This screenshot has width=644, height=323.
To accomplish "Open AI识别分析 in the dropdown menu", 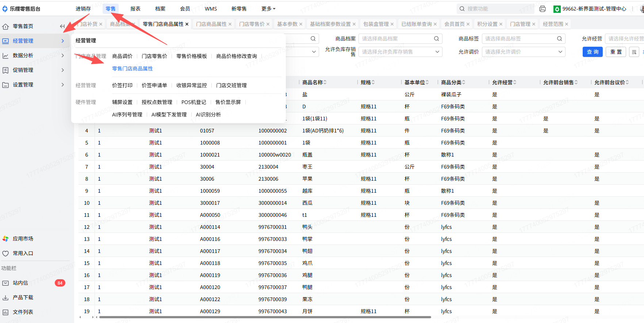I will [208, 115].
